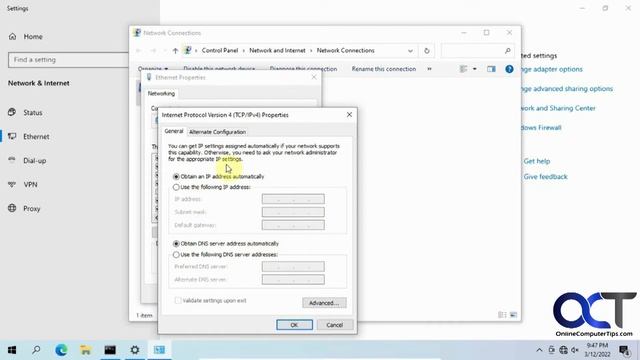
Task: Launch Microsoft Edge from taskbar
Action: tap(61, 350)
